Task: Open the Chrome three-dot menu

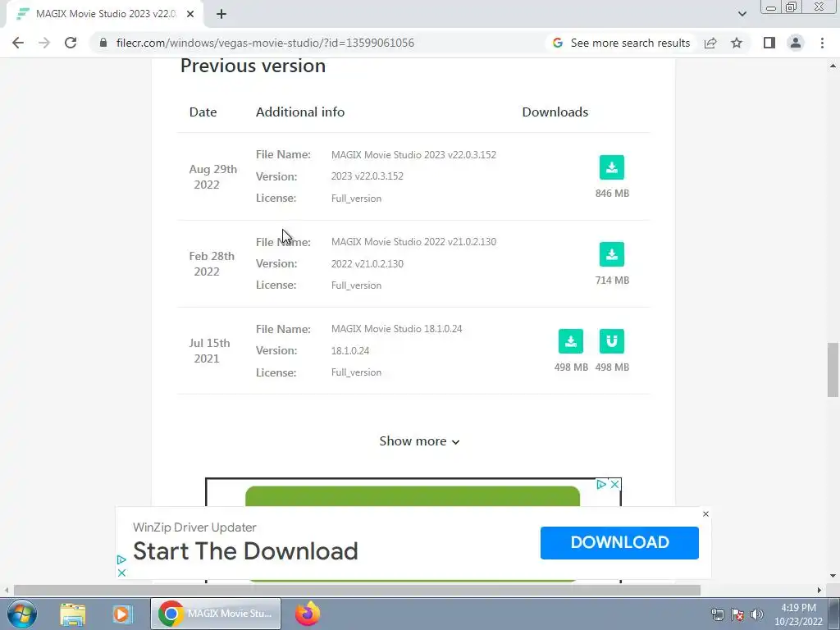Action: pos(822,43)
